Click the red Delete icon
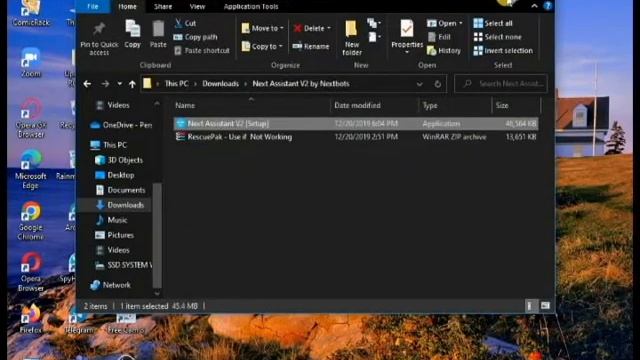 298,28
